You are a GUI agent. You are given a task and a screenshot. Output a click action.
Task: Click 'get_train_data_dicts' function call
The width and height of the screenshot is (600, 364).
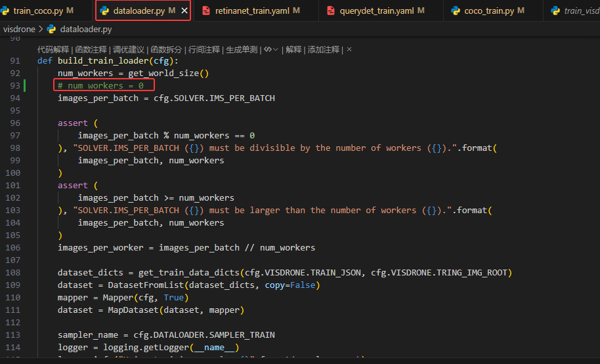click(189, 273)
